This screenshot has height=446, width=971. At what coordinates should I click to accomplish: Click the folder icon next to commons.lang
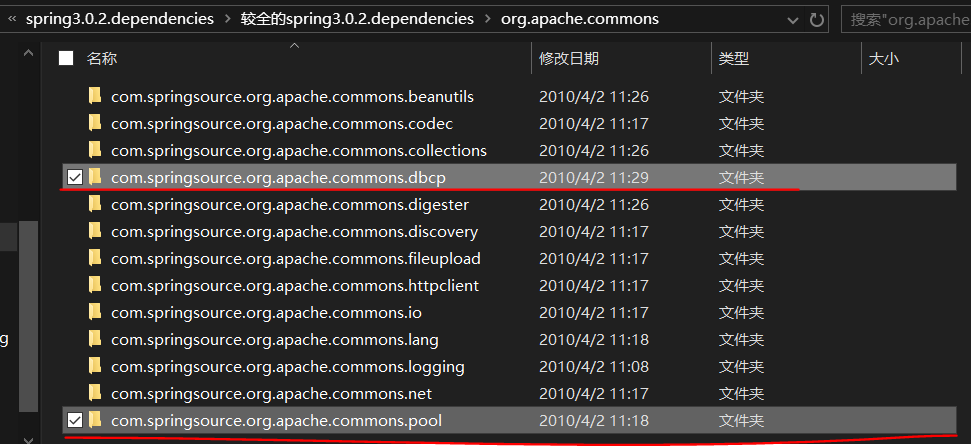click(95, 339)
